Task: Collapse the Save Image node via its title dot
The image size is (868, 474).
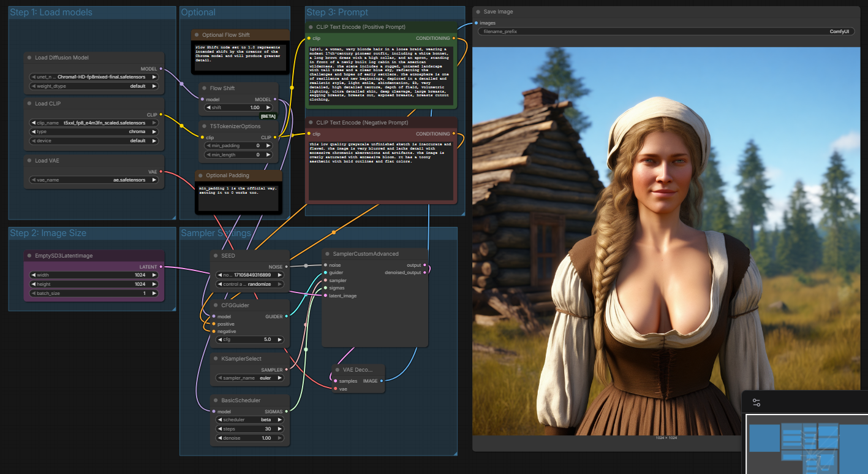Action: pos(478,12)
